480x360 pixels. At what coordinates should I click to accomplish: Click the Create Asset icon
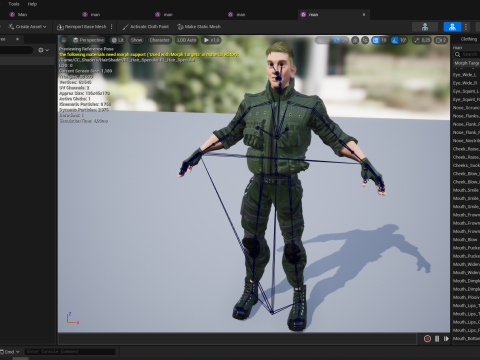11,27
